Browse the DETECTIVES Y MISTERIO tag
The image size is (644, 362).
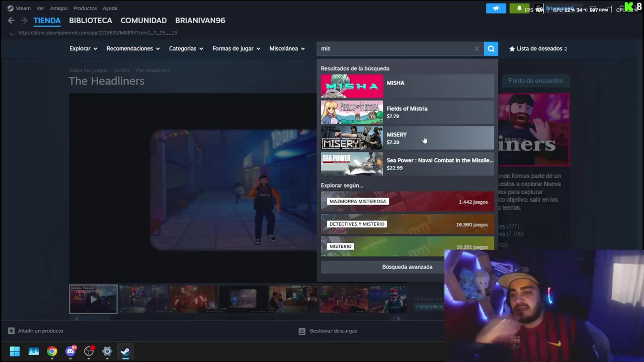pyautogui.click(x=408, y=224)
